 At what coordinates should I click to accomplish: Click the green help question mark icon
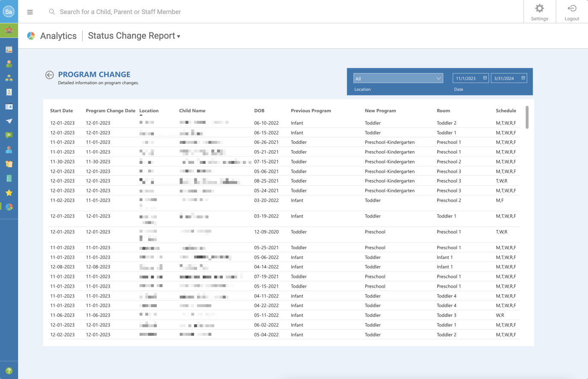[x=9, y=371]
